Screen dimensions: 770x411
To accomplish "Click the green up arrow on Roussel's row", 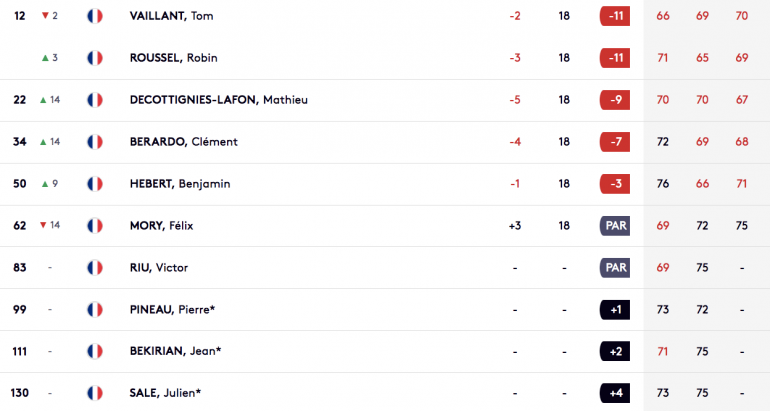I will (45, 58).
